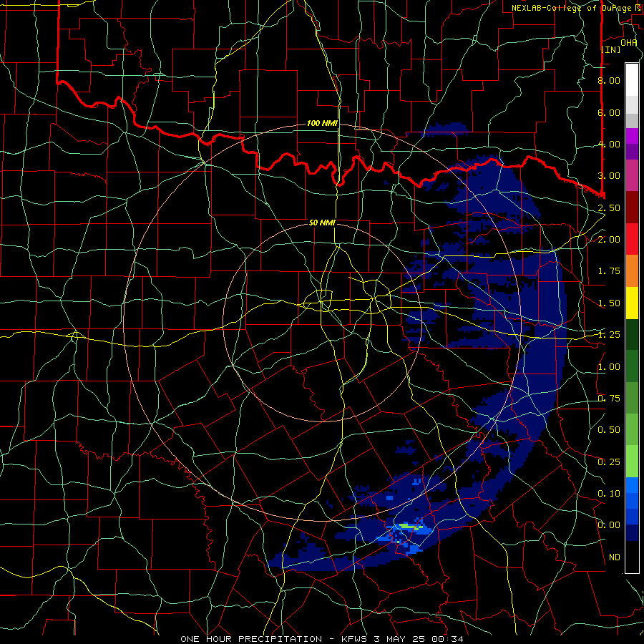Click the '50 NMI' range ring label
644x644 pixels.
(x=323, y=223)
